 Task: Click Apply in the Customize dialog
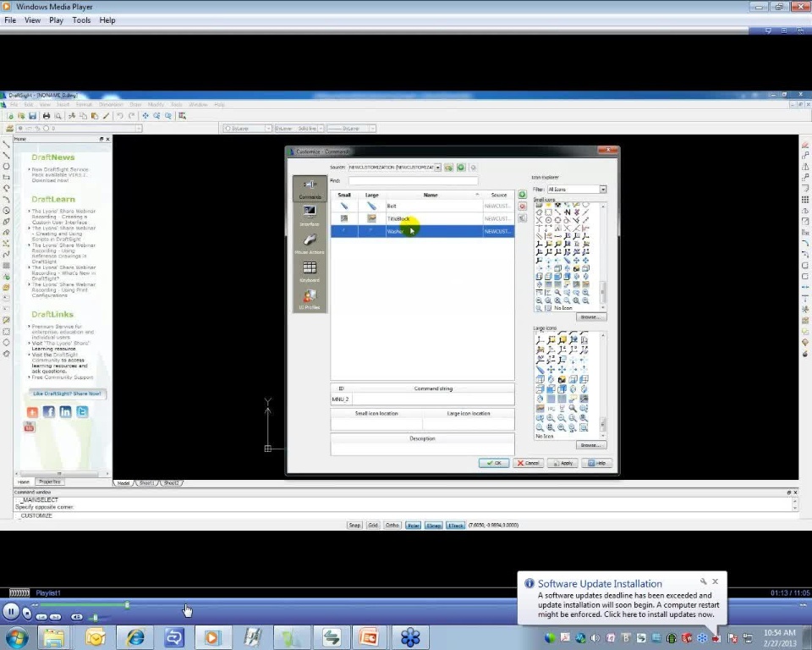[x=563, y=463]
